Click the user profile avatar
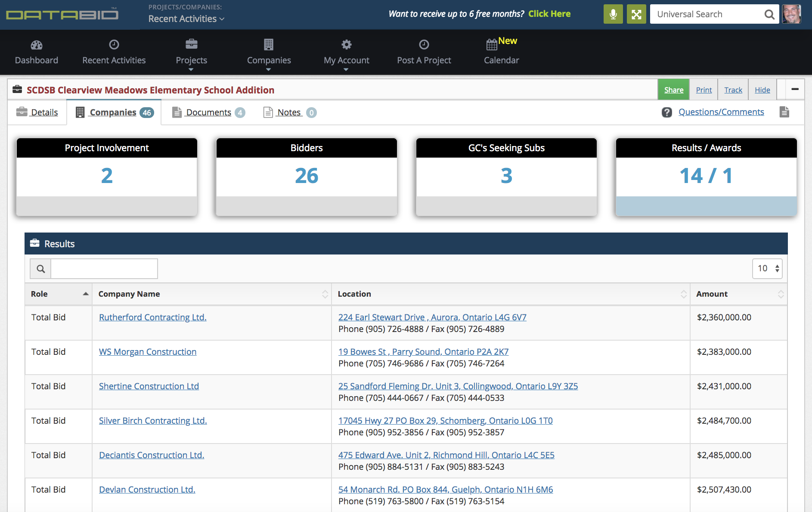This screenshot has height=512, width=812. (x=791, y=14)
